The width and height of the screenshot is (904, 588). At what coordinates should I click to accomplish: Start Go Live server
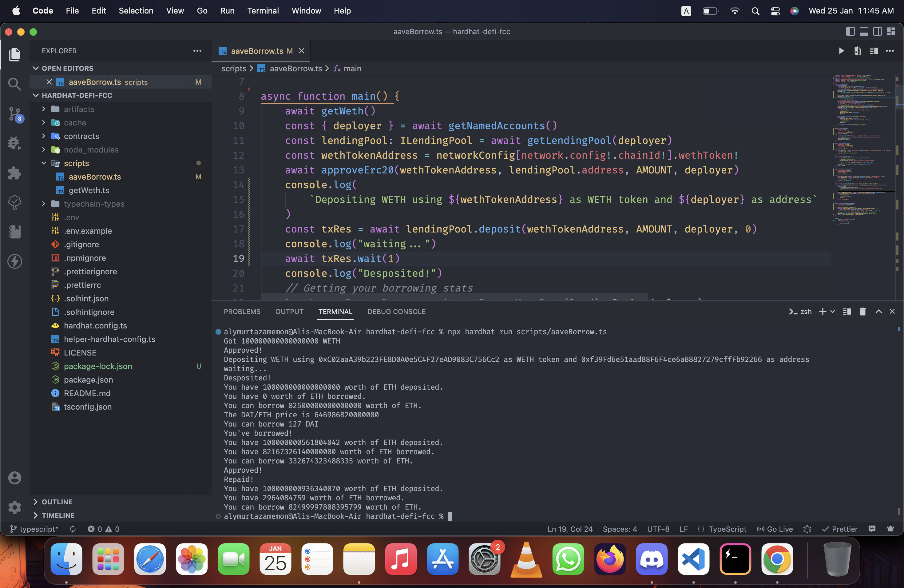point(775,529)
